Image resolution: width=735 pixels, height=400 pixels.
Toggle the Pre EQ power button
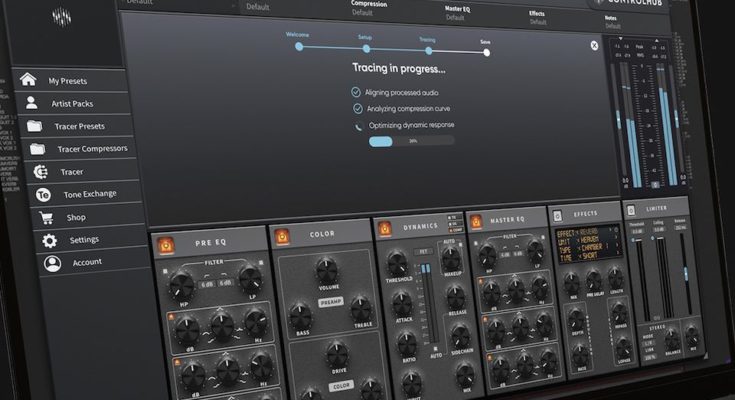click(x=164, y=241)
